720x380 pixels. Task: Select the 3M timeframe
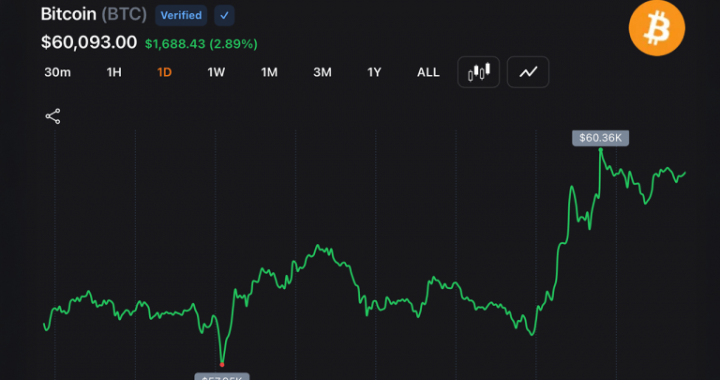point(322,72)
